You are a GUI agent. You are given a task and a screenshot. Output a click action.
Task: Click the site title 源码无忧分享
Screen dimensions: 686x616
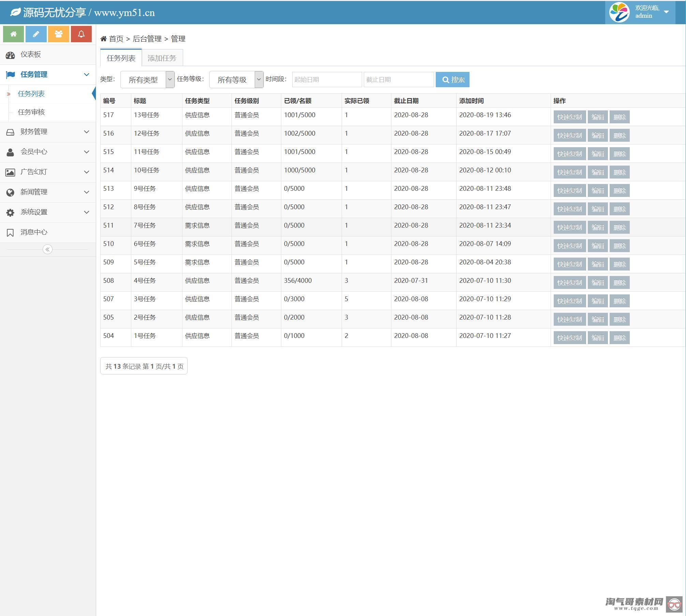pos(54,13)
